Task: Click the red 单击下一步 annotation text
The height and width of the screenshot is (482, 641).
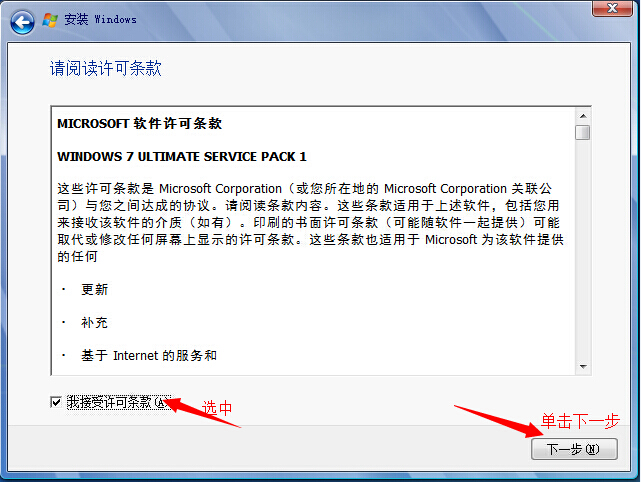Action: pyautogui.click(x=580, y=421)
